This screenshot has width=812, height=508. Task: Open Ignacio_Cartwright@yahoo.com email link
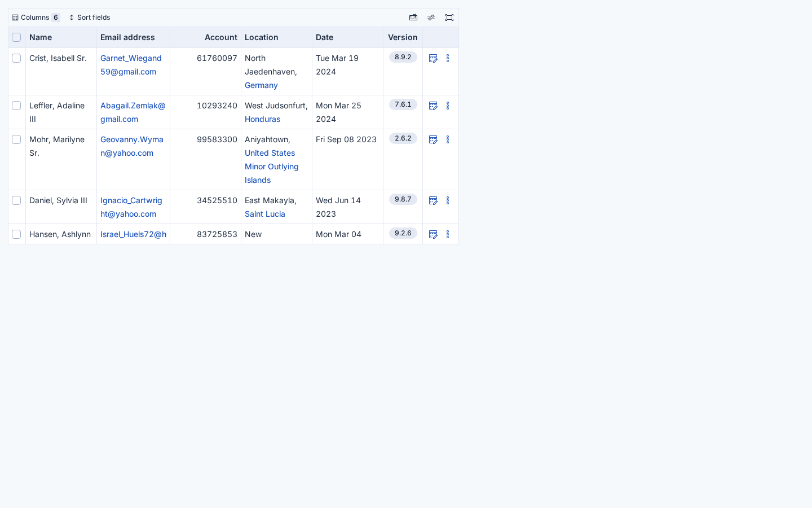tap(131, 207)
